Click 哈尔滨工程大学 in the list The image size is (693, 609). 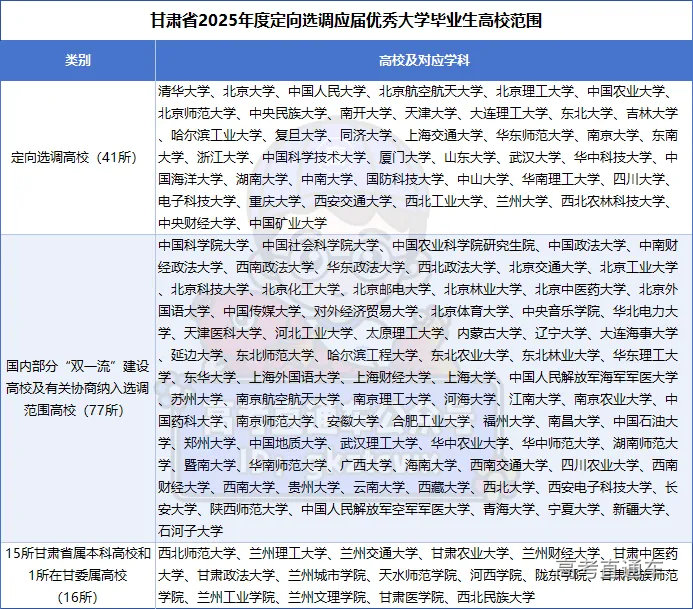373,355
